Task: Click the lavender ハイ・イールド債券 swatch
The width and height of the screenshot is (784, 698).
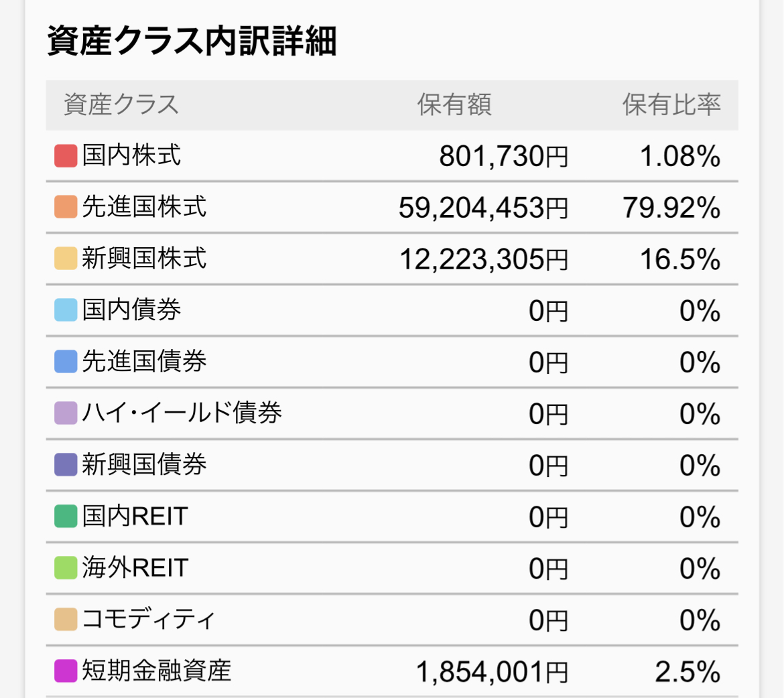Action: click(66, 413)
